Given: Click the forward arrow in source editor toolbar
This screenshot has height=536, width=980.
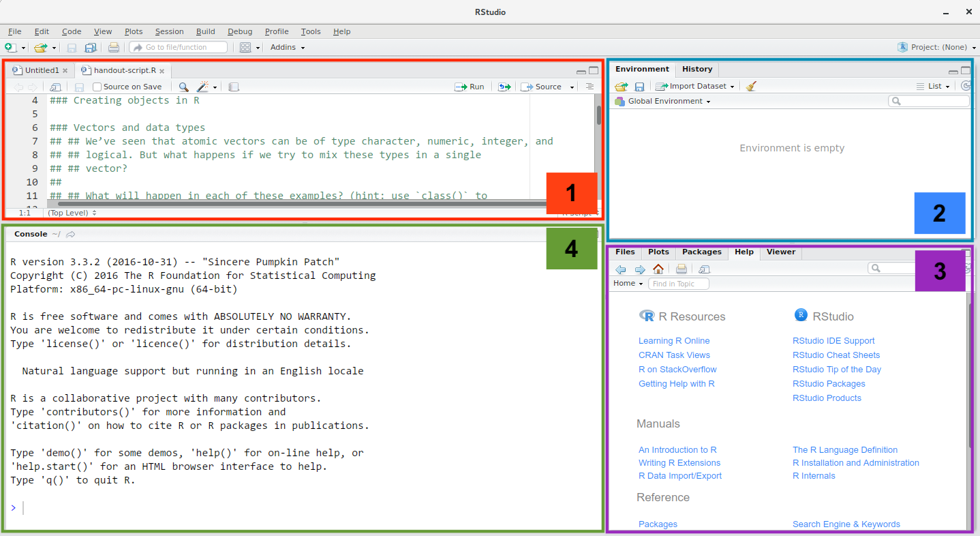Looking at the screenshot, I should coord(32,87).
